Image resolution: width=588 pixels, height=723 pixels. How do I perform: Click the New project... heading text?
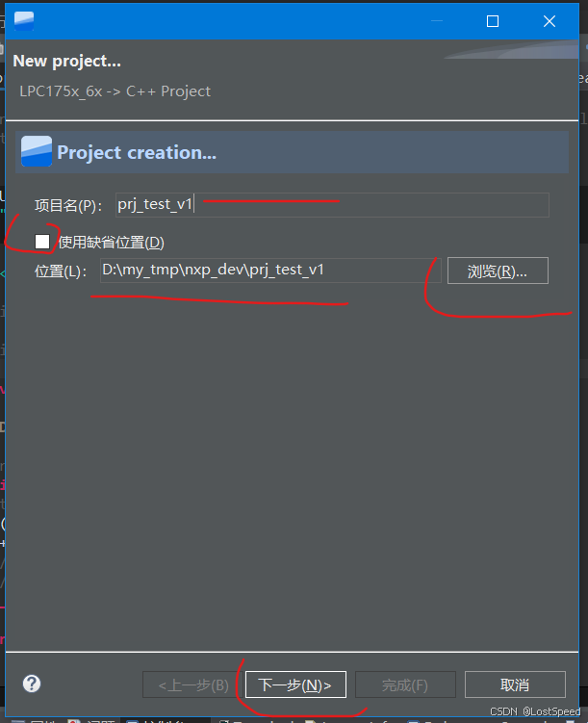tap(66, 61)
